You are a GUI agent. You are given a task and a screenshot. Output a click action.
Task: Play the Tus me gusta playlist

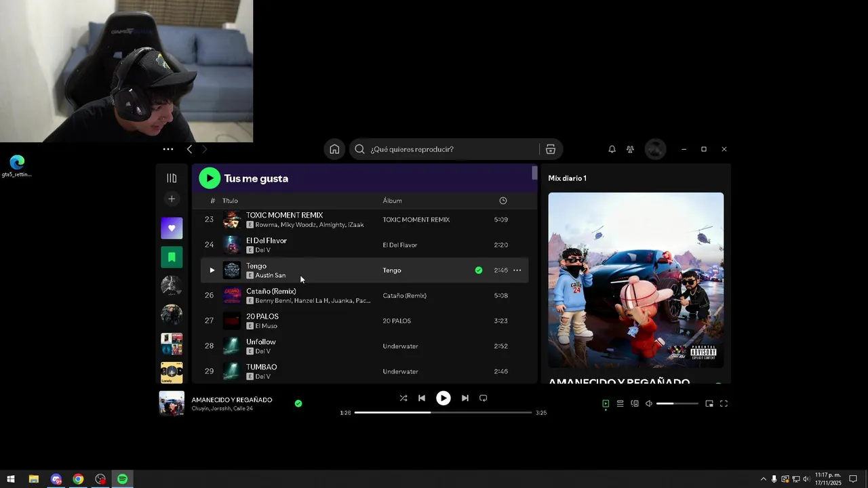pyautogui.click(x=210, y=178)
